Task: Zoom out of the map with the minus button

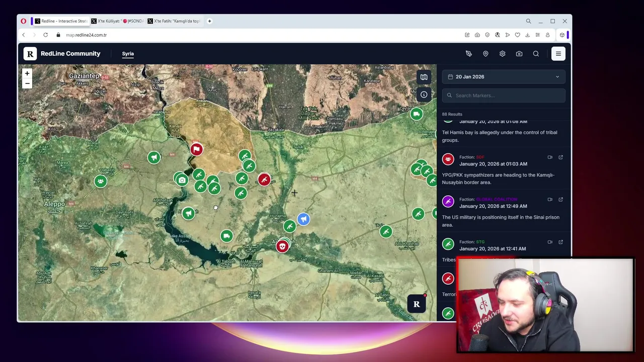Action: tap(27, 83)
